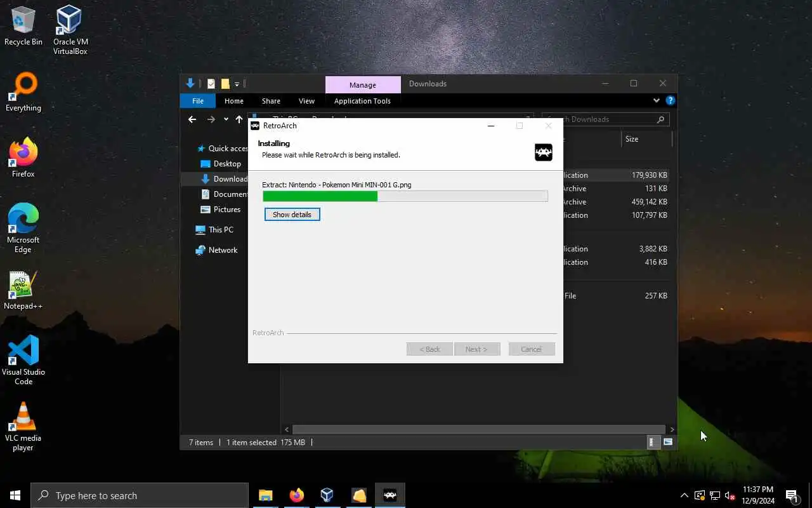
Task: Click Explorer new folder quick access icon
Action: click(225, 84)
